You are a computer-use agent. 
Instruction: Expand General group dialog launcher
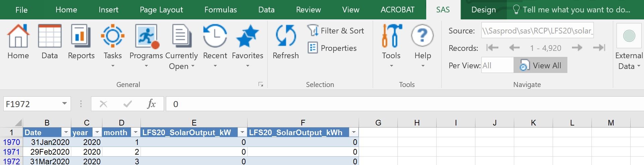[261, 85]
